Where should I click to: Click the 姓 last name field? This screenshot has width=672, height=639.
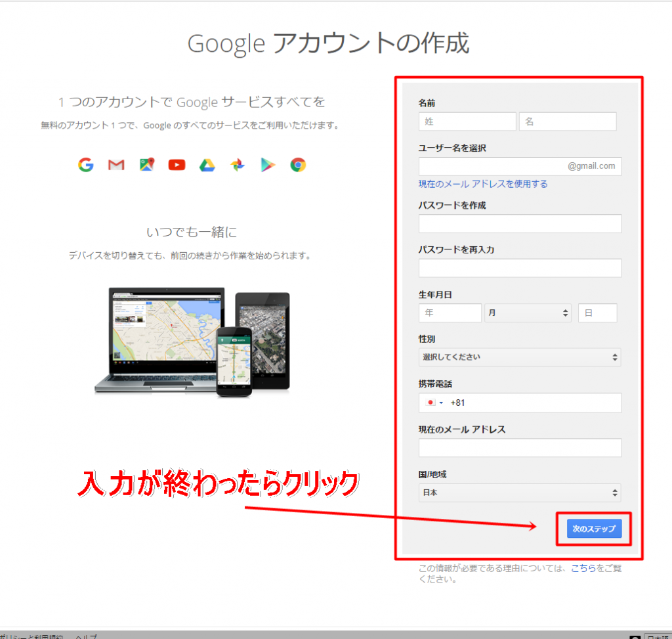pos(467,121)
